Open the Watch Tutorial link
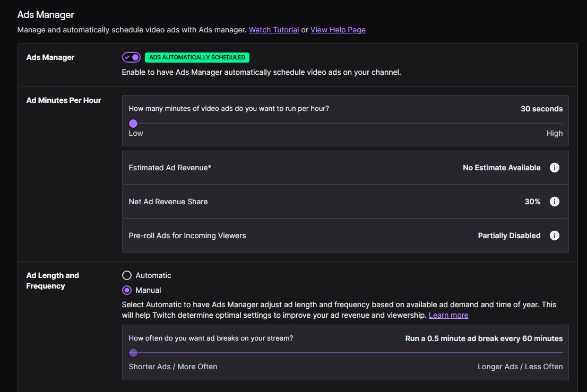This screenshot has width=587, height=392. pyautogui.click(x=274, y=30)
